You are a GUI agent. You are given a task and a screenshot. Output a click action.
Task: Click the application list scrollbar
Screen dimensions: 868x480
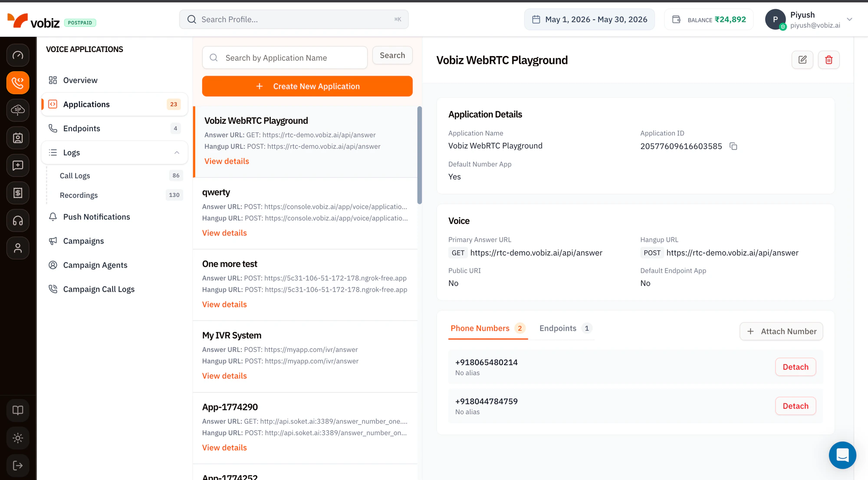pyautogui.click(x=420, y=155)
